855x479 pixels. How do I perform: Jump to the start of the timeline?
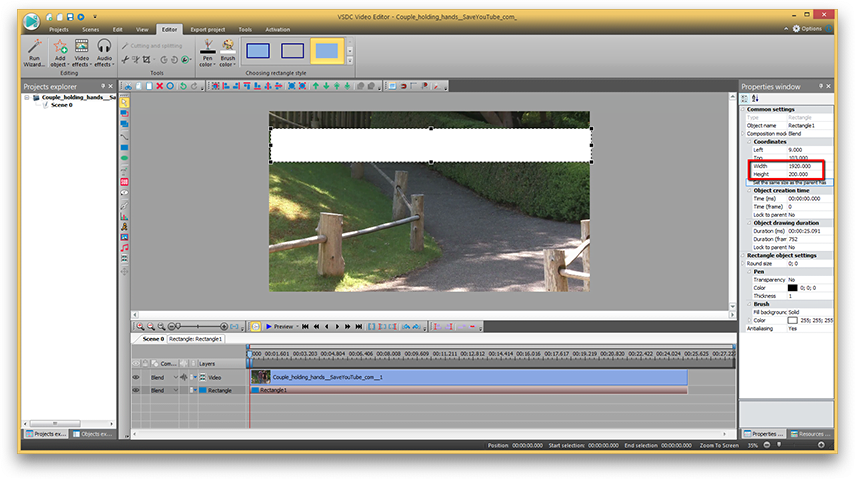coord(305,327)
